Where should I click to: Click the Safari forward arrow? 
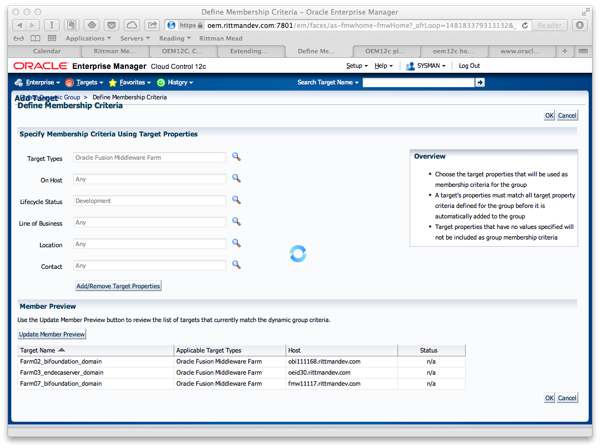(x=33, y=25)
